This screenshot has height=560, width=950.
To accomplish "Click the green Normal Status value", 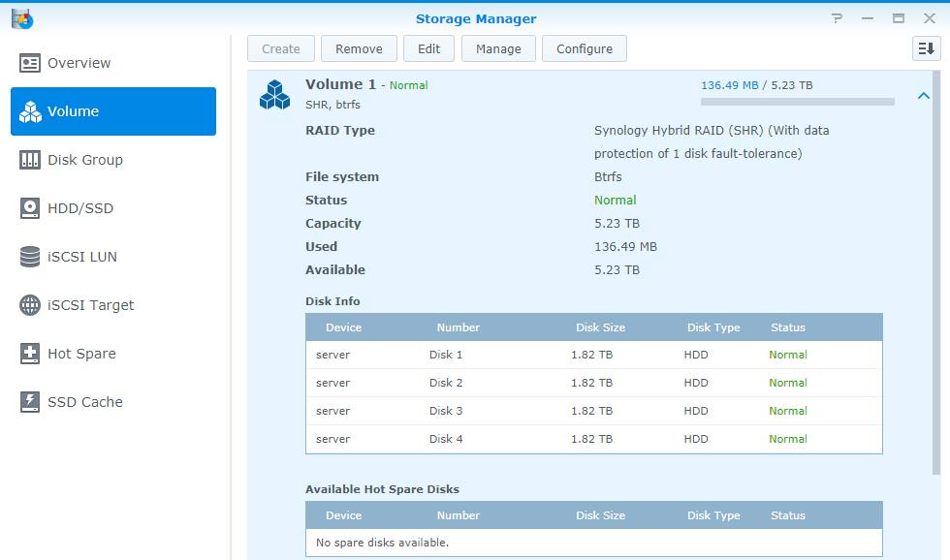I will click(615, 200).
